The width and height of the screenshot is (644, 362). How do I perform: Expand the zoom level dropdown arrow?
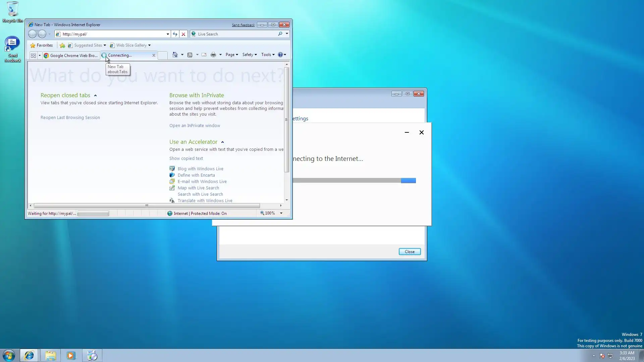pos(281,213)
